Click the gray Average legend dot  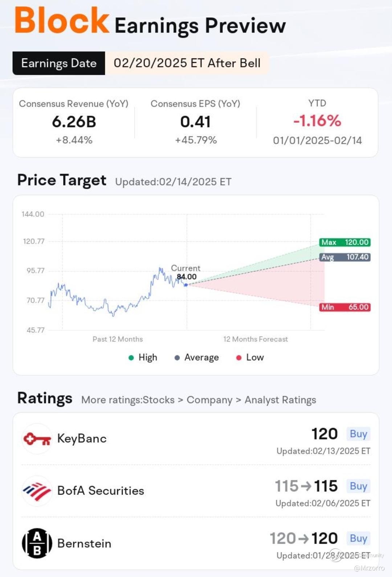click(177, 358)
